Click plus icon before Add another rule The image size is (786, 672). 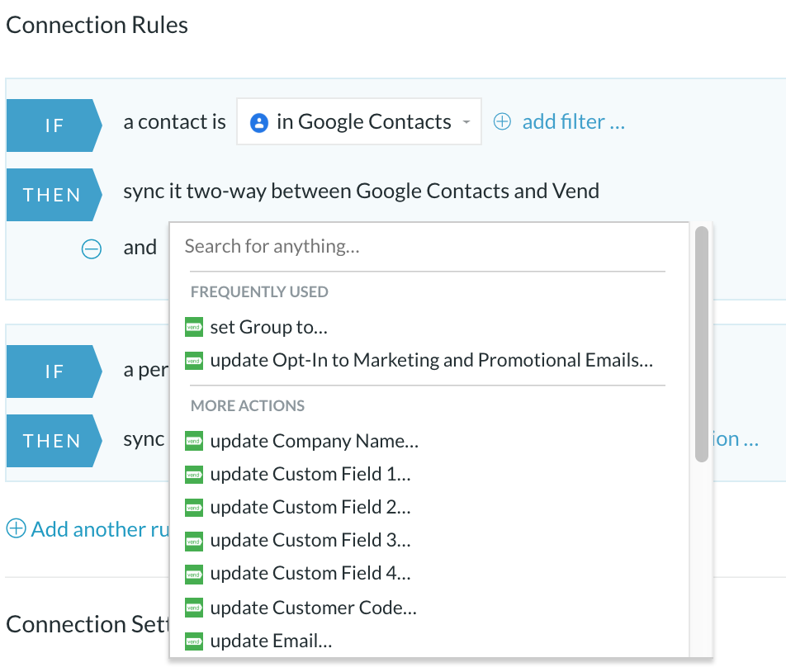[16, 528]
